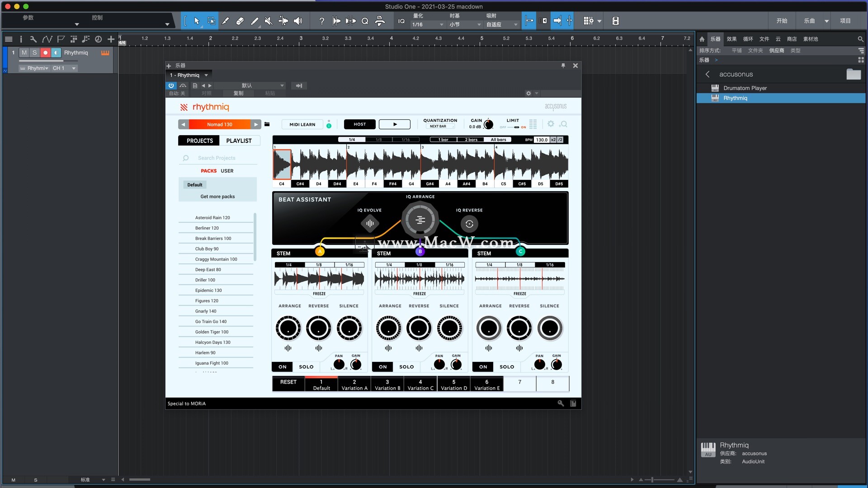The height and width of the screenshot is (488, 868).
Task: Open the video player film icon
Action: (x=615, y=21)
